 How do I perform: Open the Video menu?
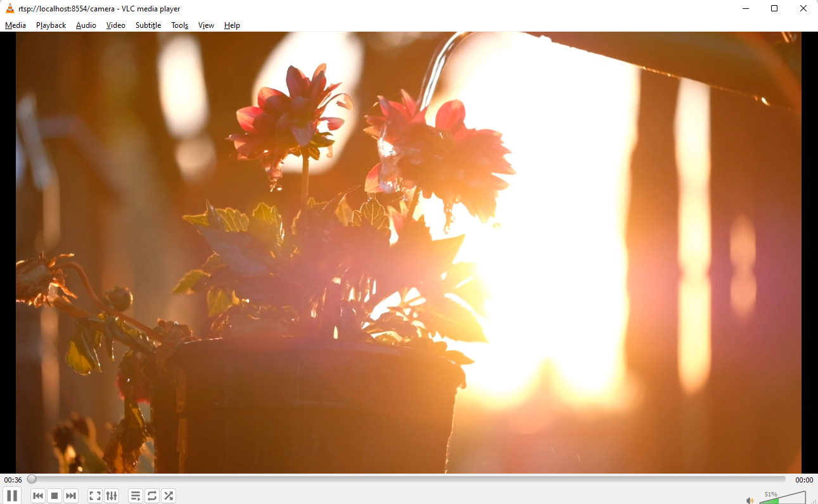[x=116, y=25]
